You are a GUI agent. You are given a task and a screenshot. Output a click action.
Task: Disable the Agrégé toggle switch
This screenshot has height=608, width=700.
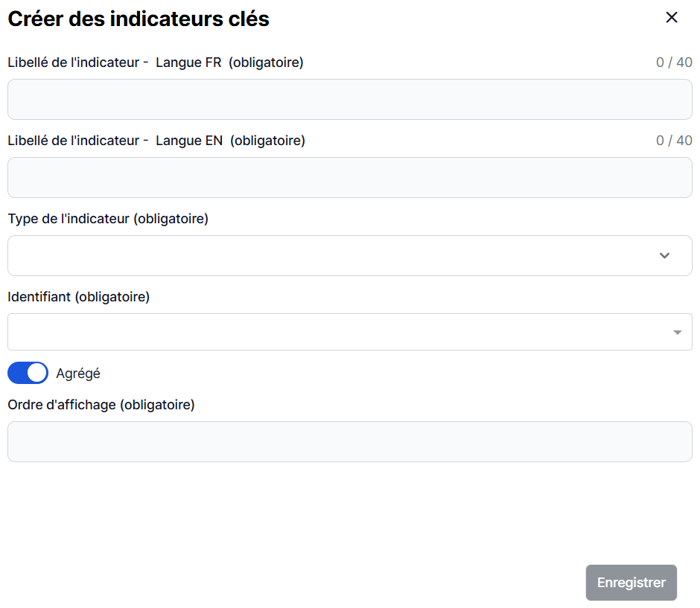[28, 373]
